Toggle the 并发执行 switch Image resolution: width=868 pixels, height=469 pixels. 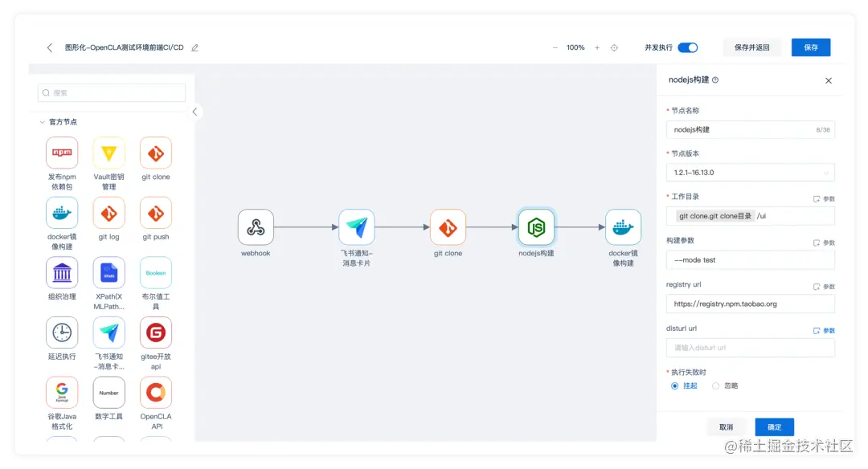687,47
